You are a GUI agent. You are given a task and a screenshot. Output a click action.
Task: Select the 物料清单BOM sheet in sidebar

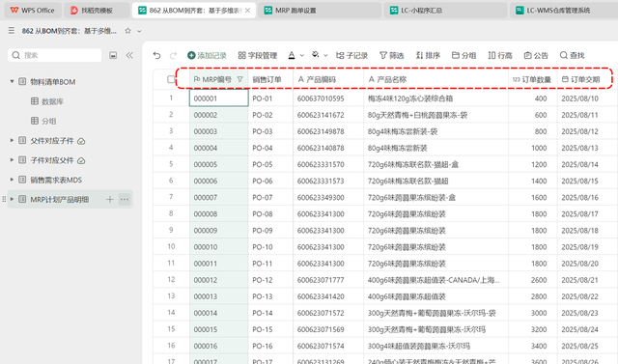click(x=53, y=82)
